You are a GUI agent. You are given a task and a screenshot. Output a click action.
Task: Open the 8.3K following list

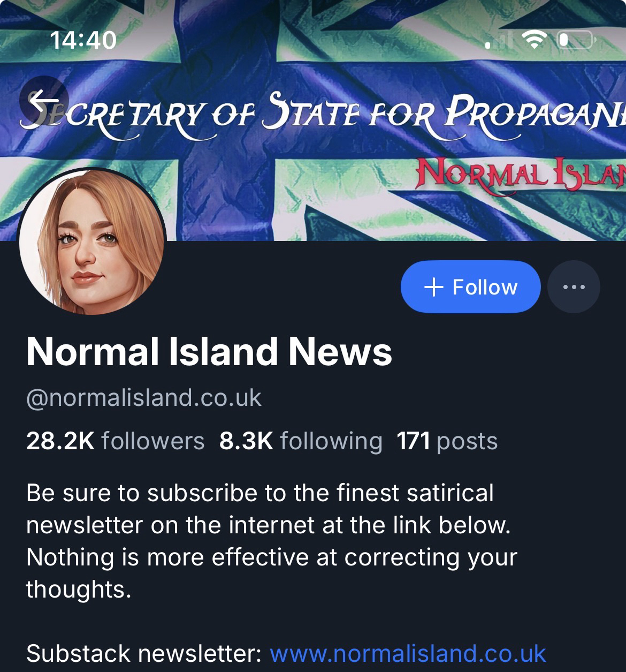(301, 441)
